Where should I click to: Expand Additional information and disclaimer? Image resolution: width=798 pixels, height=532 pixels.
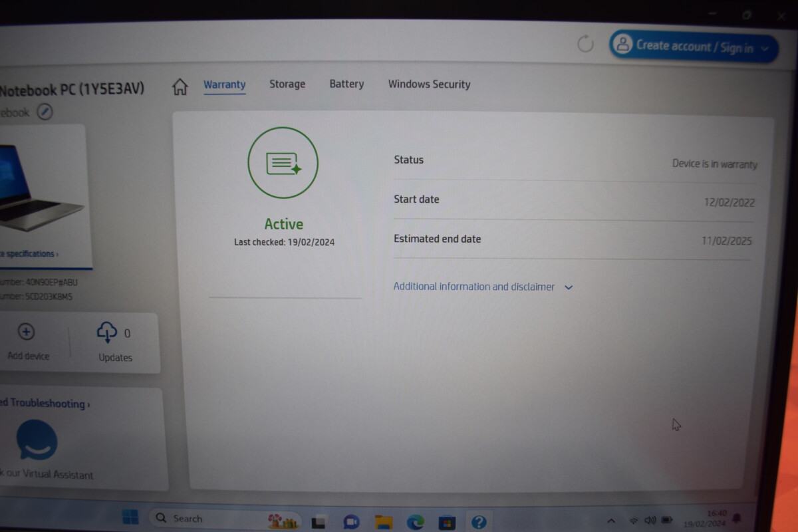pyautogui.click(x=483, y=287)
